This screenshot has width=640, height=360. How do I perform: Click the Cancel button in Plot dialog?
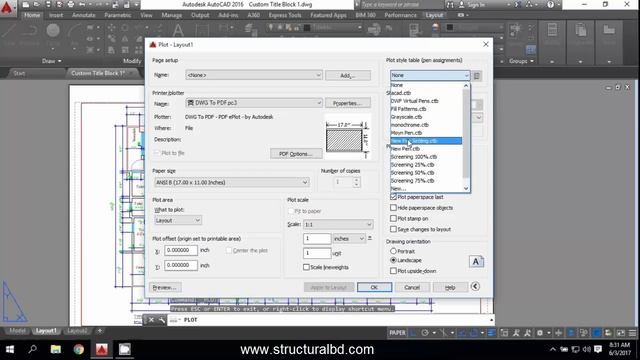412,287
